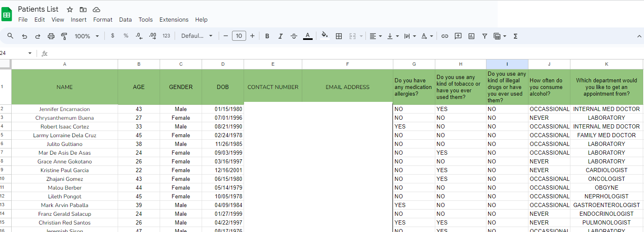Open the Insert menu
Screen dimensions: 644x232
tap(79, 20)
